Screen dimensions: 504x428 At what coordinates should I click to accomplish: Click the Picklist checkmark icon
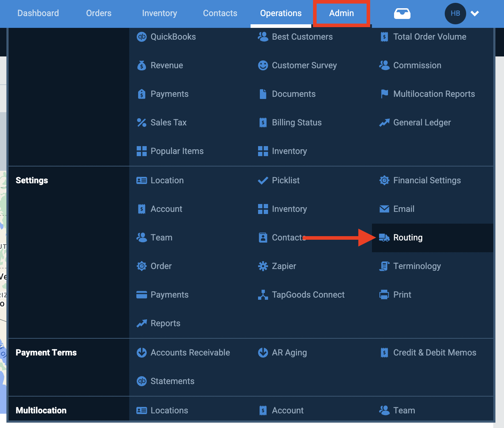click(263, 180)
